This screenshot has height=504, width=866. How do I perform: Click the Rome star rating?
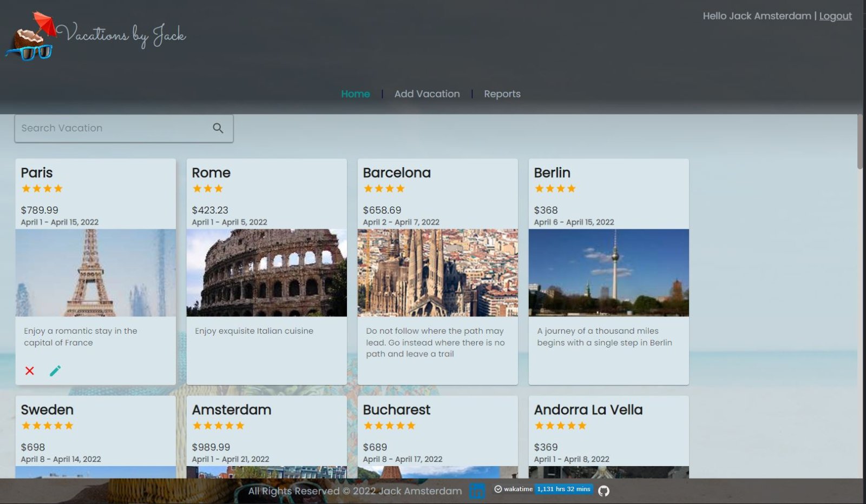click(208, 188)
